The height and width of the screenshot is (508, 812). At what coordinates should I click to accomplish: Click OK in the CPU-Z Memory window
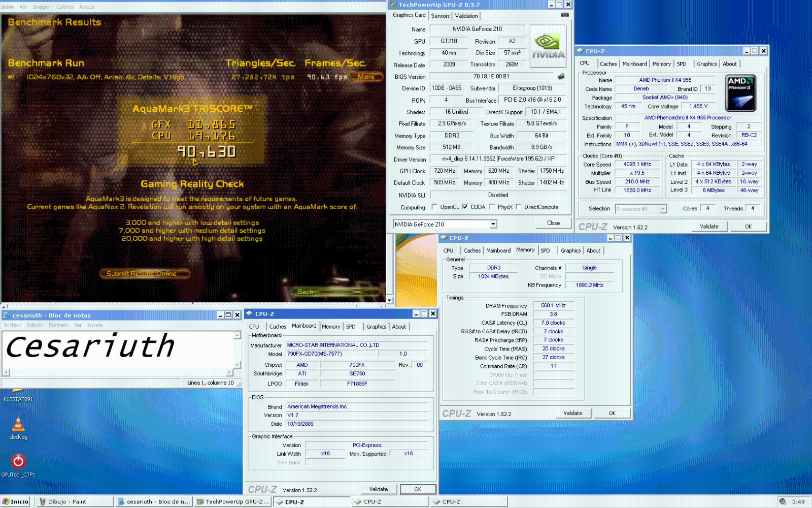[x=612, y=413]
